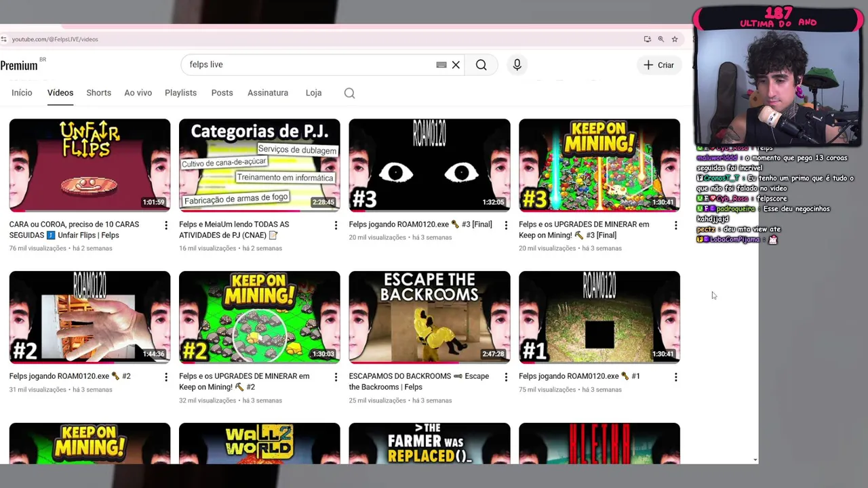Click '76 mil visualizações' under Unfair Flips
This screenshot has height=488, width=868.
tap(38, 248)
